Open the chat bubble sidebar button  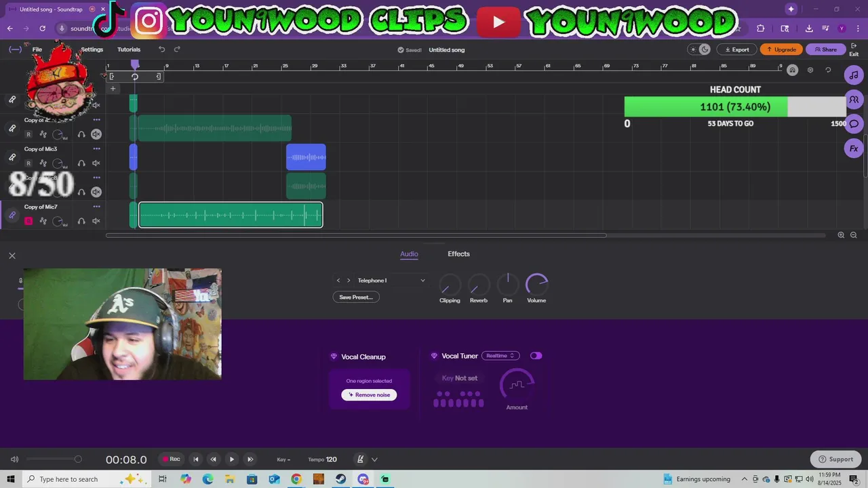point(854,124)
